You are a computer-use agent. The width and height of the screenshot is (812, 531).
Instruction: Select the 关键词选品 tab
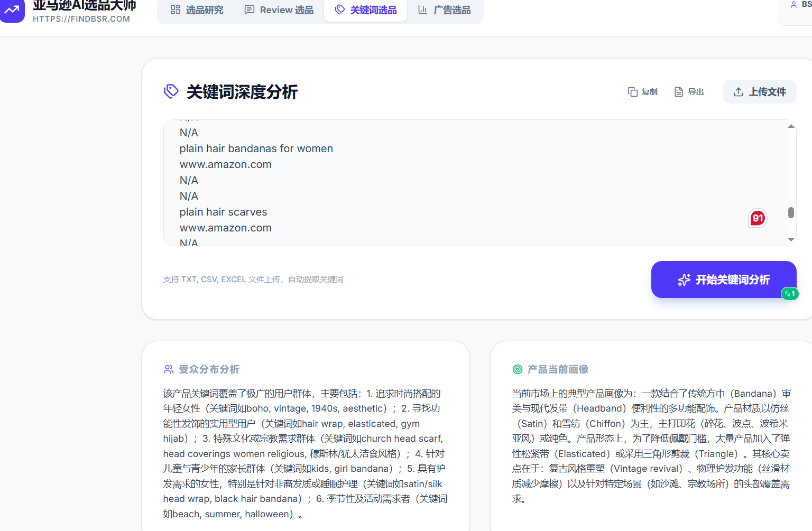(366, 10)
